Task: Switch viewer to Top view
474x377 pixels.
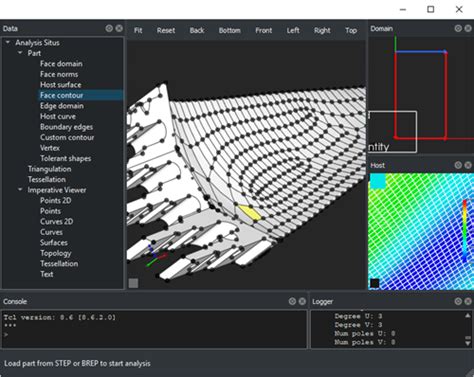Action: (x=351, y=30)
